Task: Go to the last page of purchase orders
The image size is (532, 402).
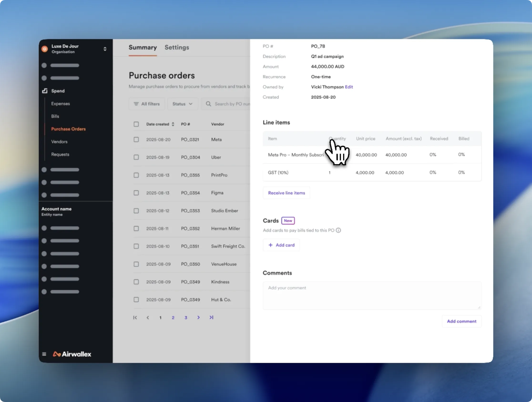Action: pos(211,317)
